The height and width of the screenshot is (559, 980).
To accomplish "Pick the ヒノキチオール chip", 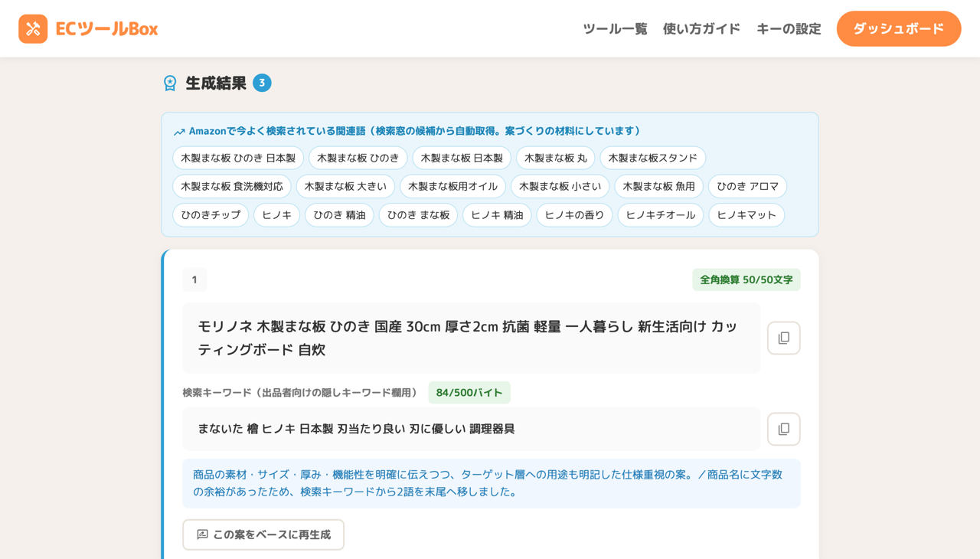I will pyautogui.click(x=661, y=214).
